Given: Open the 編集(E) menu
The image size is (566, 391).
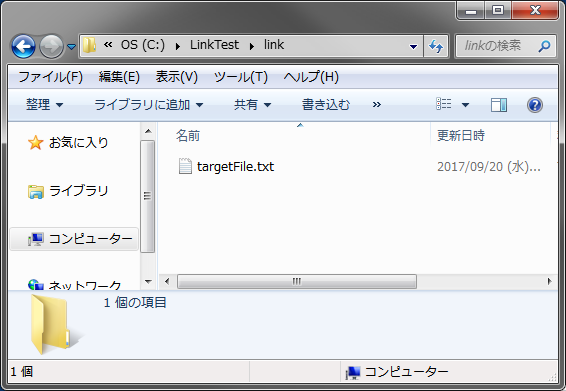Looking at the screenshot, I should 119,77.
